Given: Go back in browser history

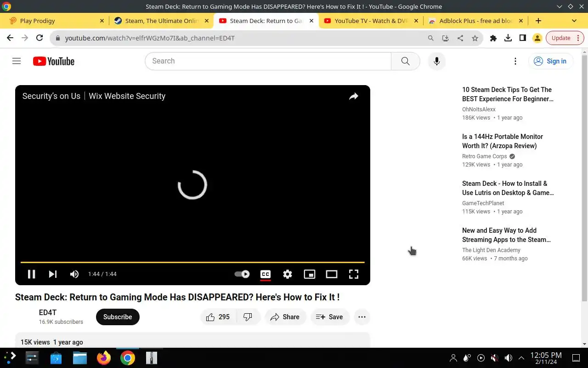Looking at the screenshot, I should click(10, 38).
